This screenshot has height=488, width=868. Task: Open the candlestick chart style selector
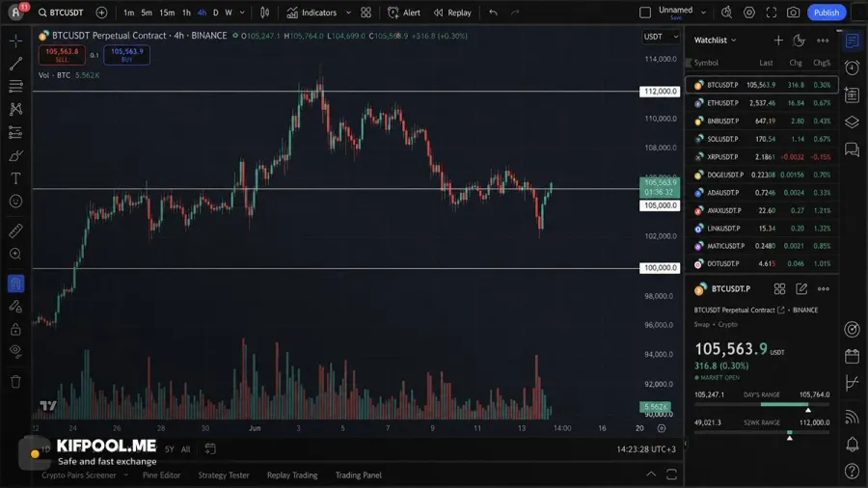click(x=265, y=13)
